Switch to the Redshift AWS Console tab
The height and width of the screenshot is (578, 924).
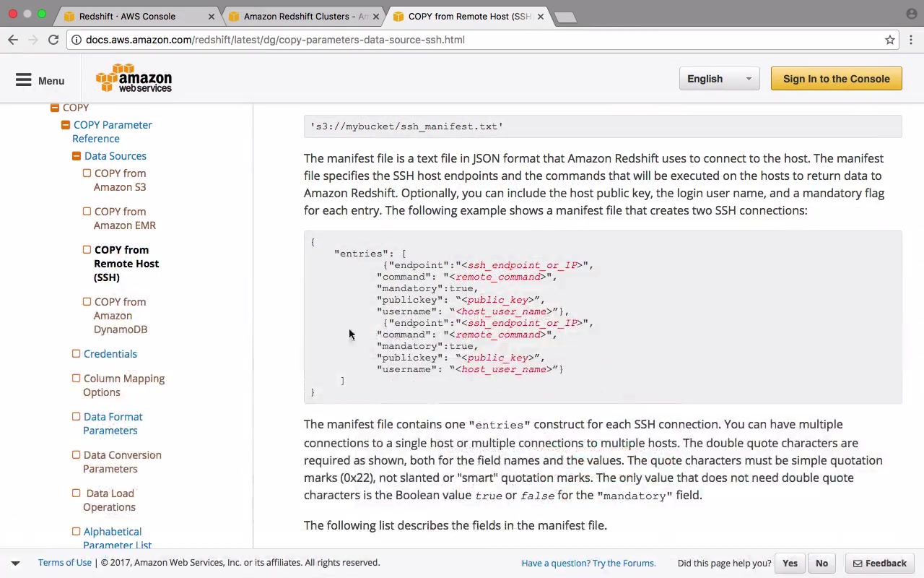click(x=127, y=17)
